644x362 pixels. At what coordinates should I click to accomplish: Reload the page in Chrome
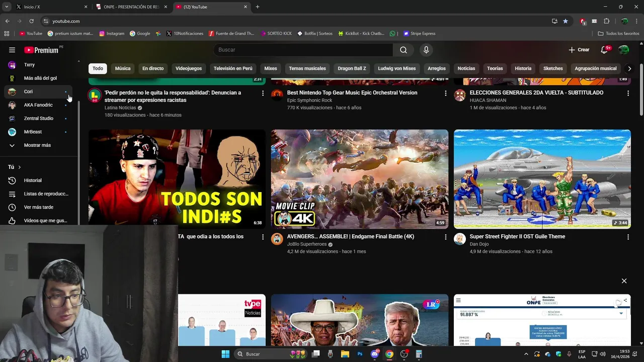pos(31,21)
